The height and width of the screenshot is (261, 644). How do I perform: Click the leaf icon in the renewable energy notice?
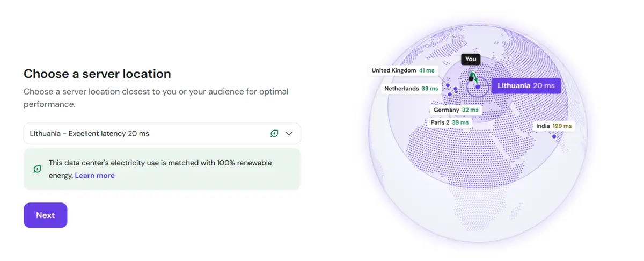(x=37, y=169)
